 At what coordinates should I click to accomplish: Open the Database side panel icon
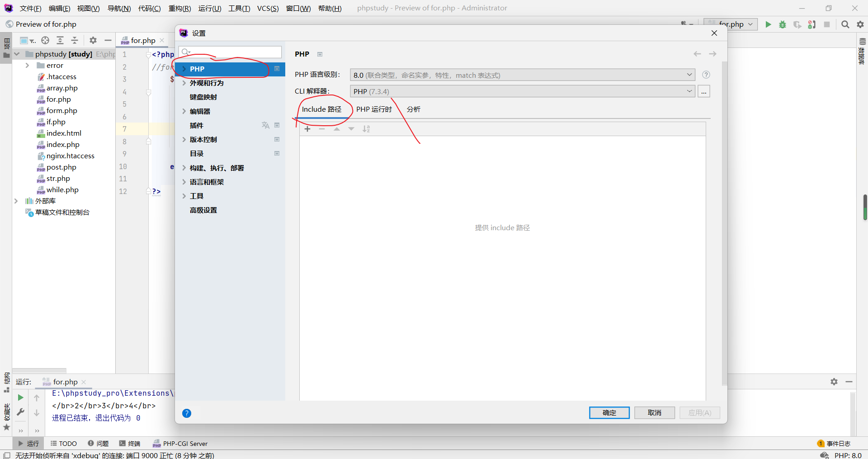point(862,41)
